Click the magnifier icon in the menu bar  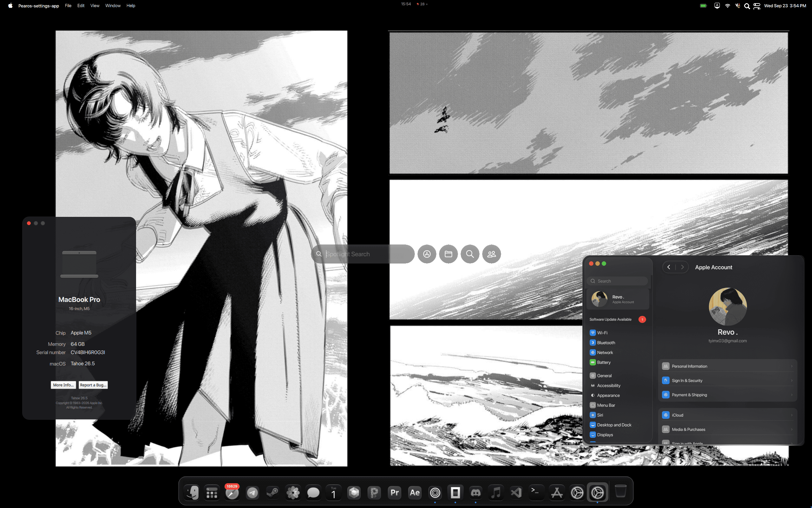[x=747, y=6]
